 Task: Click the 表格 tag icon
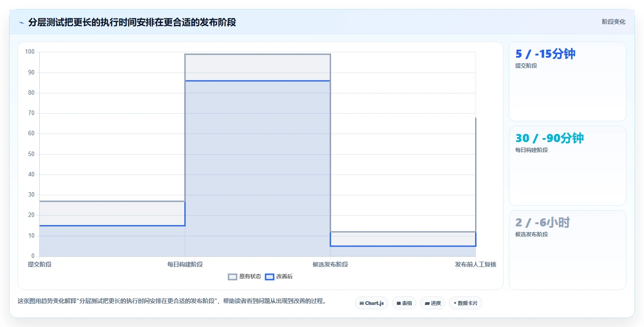click(x=399, y=304)
